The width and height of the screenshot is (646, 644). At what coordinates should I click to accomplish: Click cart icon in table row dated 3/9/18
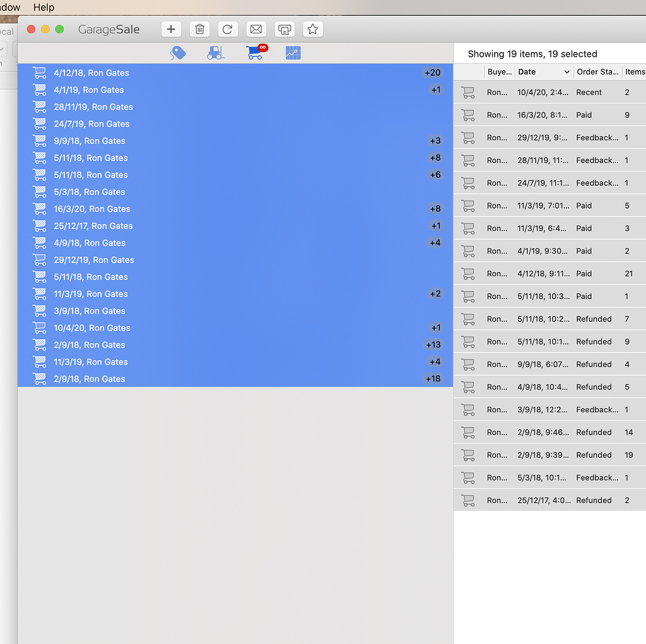click(x=468, y=409)
